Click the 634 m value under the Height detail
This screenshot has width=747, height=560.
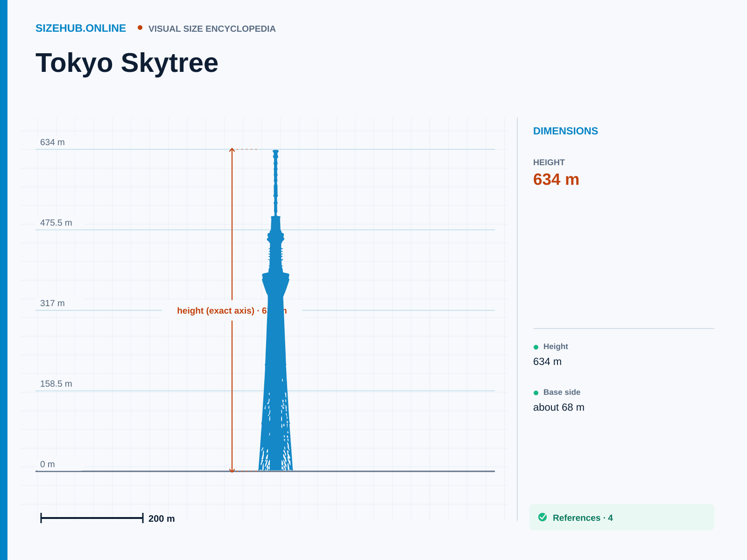(x=547, y=362)
